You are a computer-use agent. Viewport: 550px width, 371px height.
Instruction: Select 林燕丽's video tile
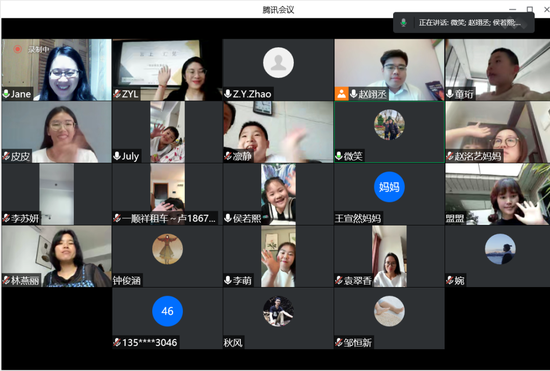(56, 256)
